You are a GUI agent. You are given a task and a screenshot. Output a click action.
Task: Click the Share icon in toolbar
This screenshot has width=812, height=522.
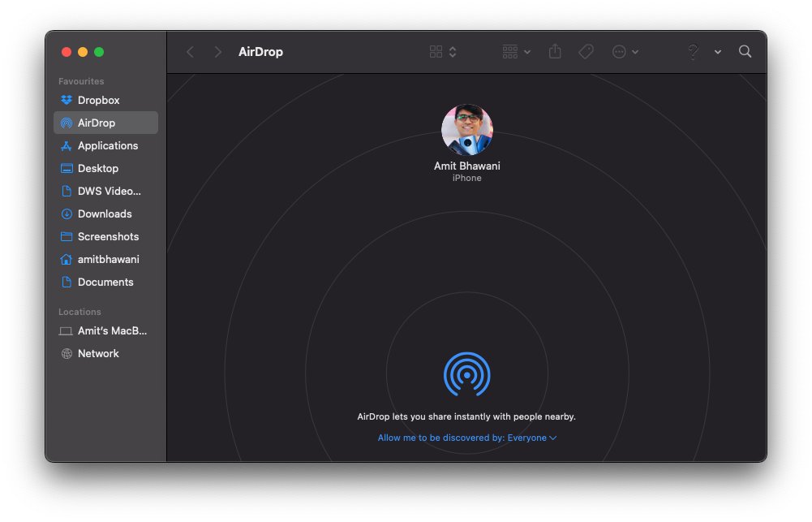tap(555, 52)
